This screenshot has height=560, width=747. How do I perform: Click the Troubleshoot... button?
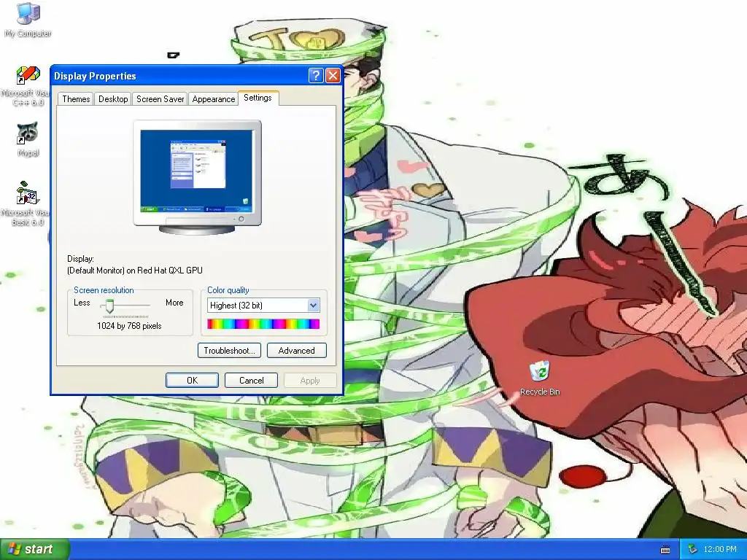point(229,351)
